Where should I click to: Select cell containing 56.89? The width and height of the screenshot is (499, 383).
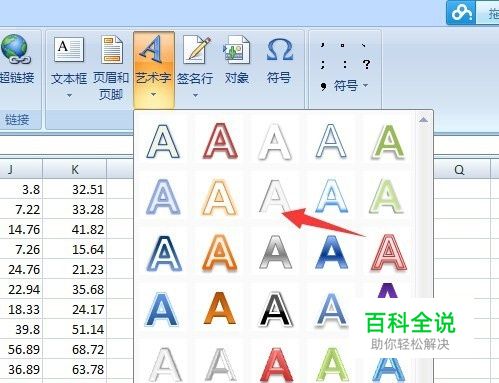click(x=21, y=349)
